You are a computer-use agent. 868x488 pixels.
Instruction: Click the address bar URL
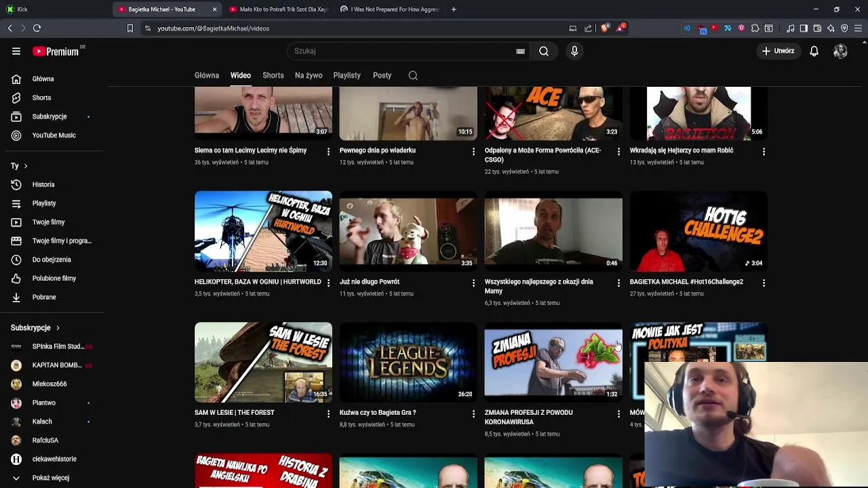point(214,28)
